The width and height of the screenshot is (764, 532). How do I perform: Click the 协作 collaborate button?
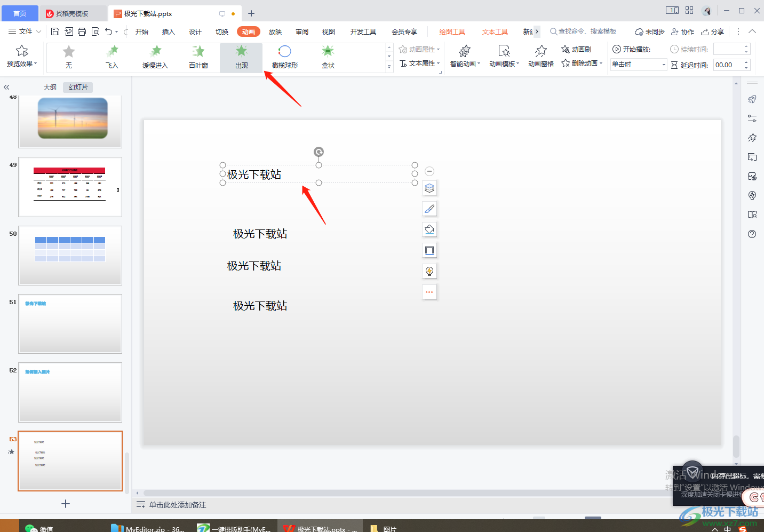coord(683,31)
